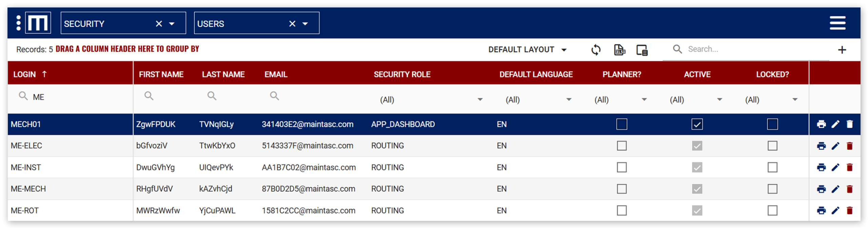Click the export to Excel icon

pyautogui.click(x=619, y=50)
